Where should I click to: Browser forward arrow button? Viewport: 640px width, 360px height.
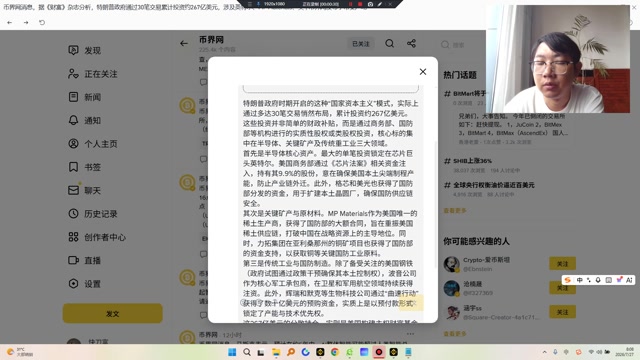pyautogui.click(x=26, y=22)
